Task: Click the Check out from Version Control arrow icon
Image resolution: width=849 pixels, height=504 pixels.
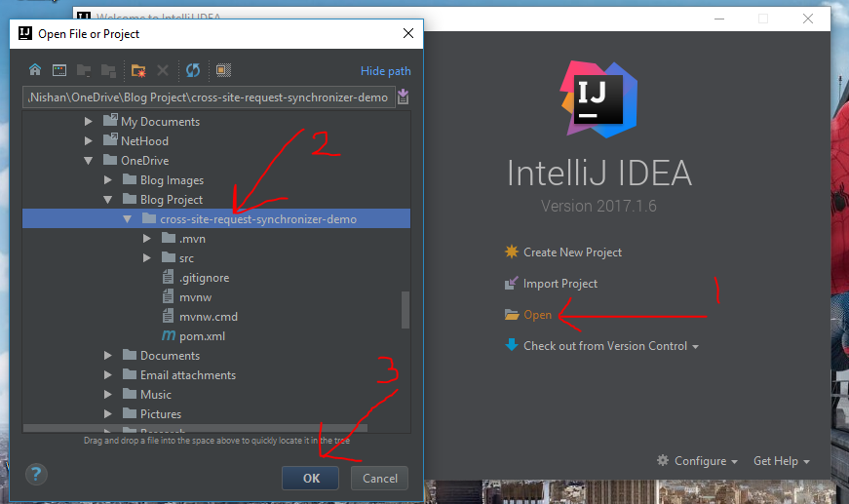Action: pos(512,345)
